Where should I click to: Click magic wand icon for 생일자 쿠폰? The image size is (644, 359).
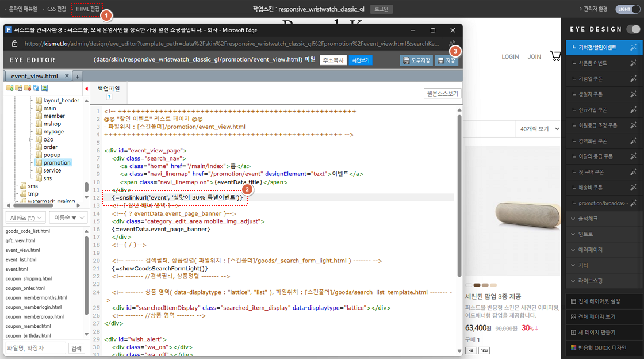[x=633, y=94]
